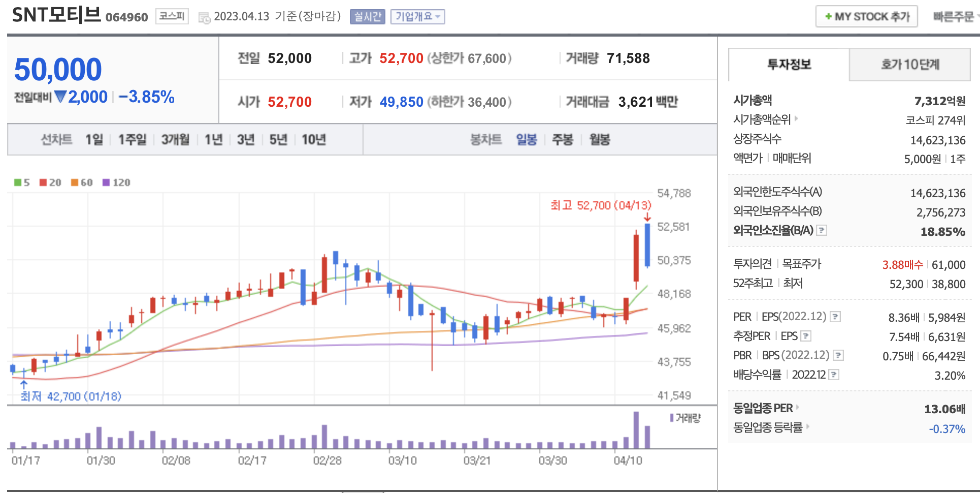Expand 시가총액순위 arrow link

(796, 119)
